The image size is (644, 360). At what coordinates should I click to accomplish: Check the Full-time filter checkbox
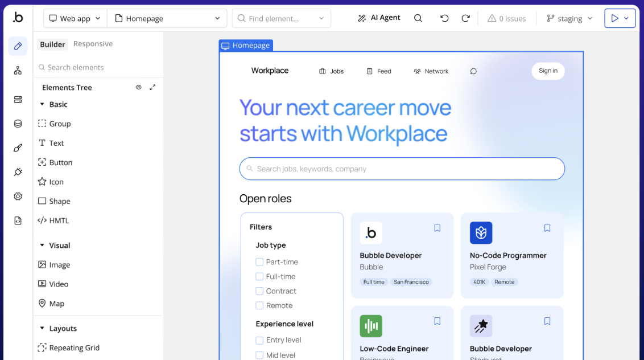259,276
